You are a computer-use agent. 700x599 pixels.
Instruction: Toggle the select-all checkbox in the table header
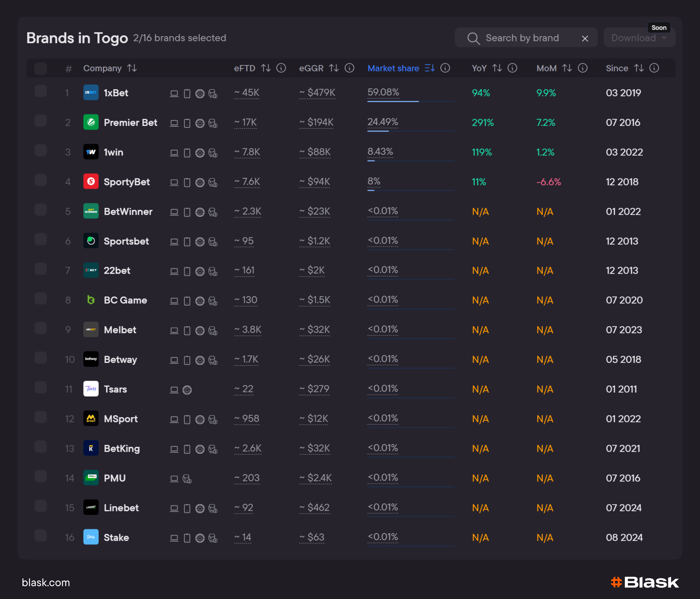coord(40,68)
